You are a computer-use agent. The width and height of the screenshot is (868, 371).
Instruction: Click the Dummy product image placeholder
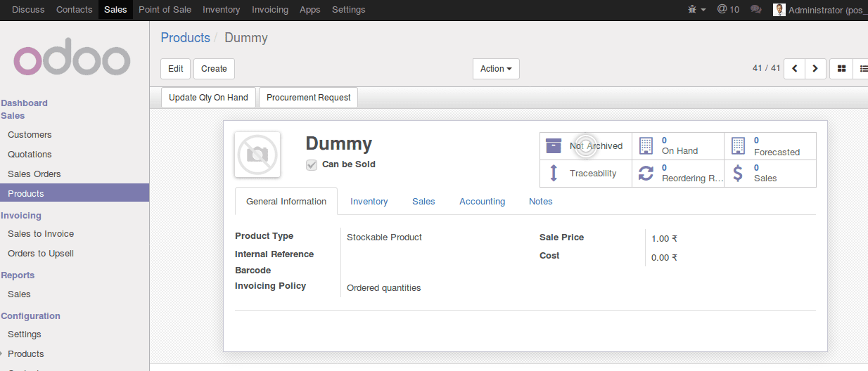(257, 155)
